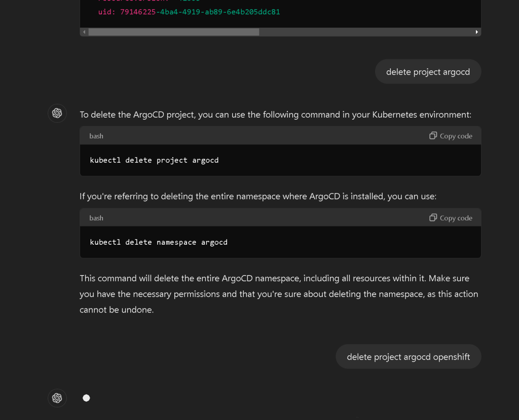Click copy icon in first bash block
This screenshot has height=420, width=519.
[x=433, y=135]
